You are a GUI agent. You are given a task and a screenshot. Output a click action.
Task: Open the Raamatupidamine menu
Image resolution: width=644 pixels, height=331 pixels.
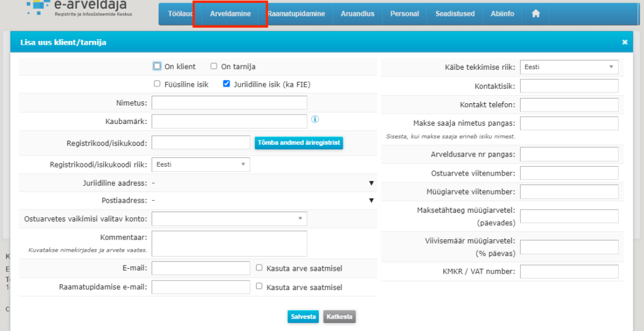pyautogui.click(x=296, y=13)
